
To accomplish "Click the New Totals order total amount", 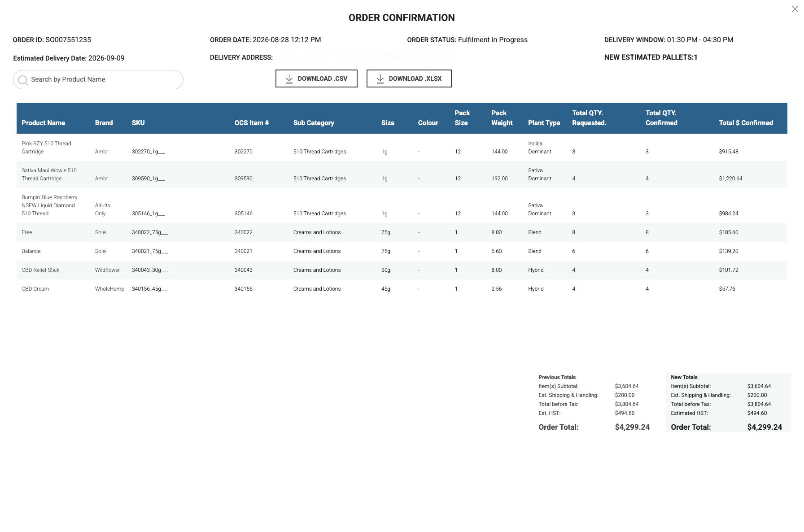I will coord(765,427).
